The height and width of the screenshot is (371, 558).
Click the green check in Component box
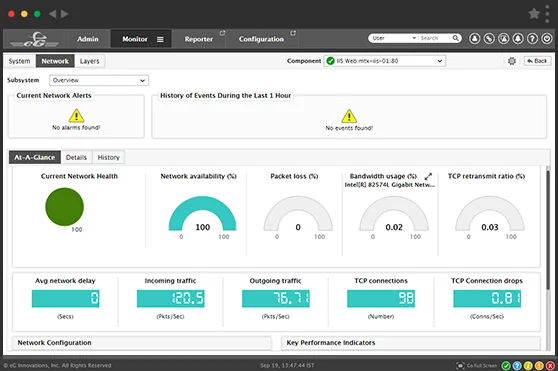[x=331, y=61]
